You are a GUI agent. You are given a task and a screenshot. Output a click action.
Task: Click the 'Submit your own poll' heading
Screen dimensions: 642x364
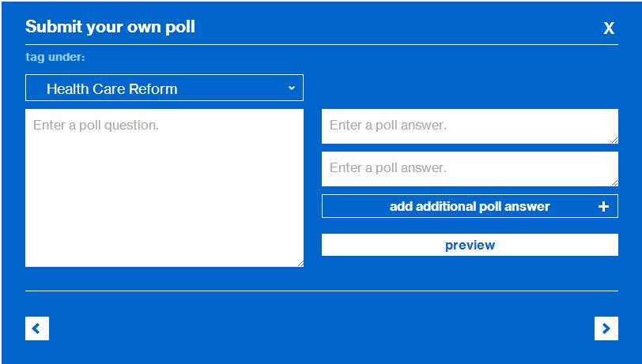[110, 27]
